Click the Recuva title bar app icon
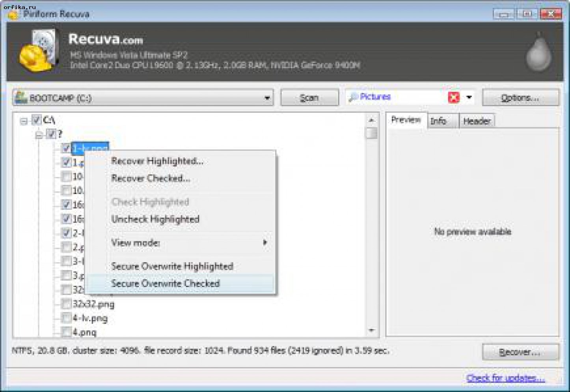 [x=13, y=15]
